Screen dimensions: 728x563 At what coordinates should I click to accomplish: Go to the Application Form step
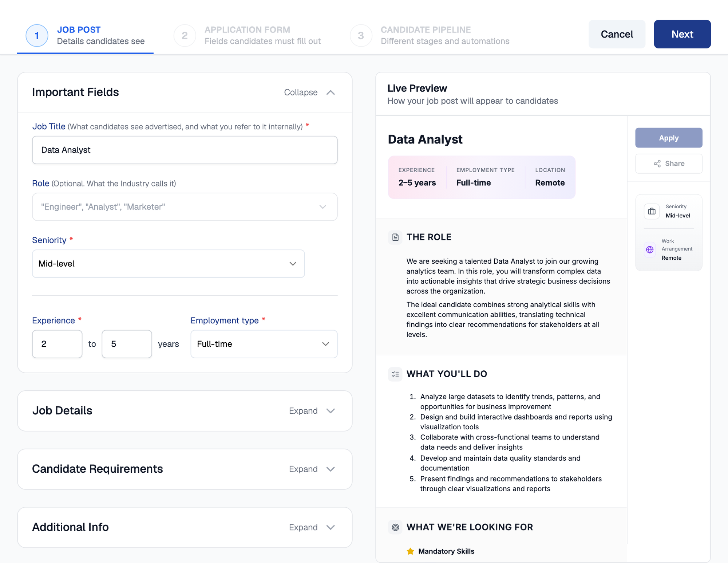pyautogui.click(x=248, y=35)
